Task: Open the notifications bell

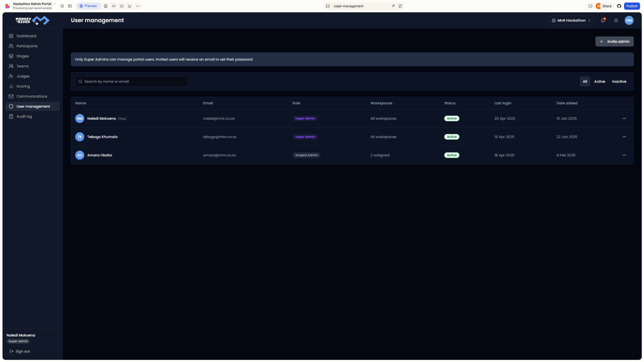Action: click(x=603, y=20)
